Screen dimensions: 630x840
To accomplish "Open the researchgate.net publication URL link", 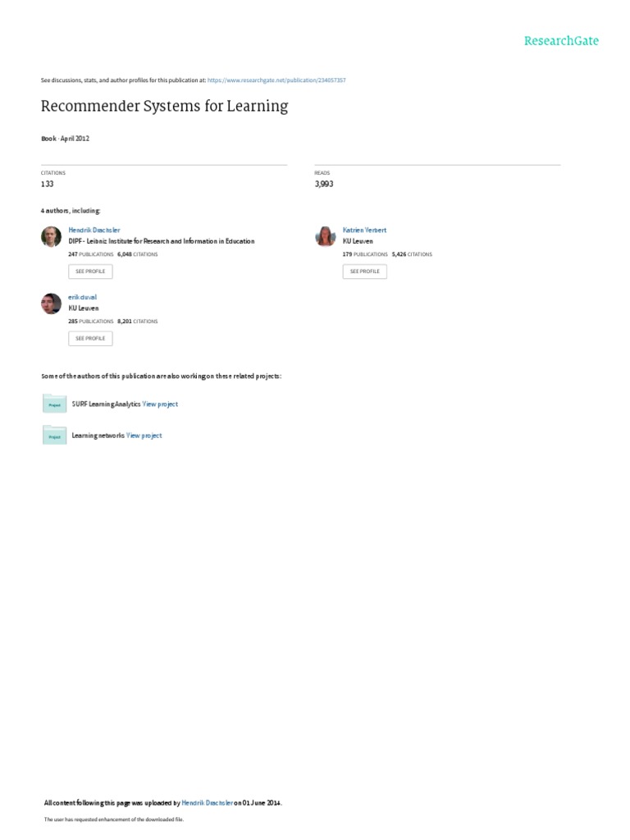I will (x=276, y=80).
